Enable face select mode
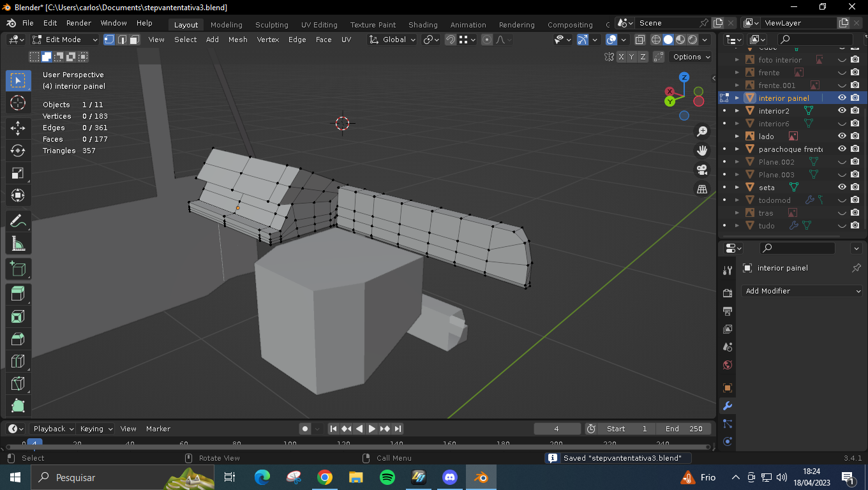 tap(135, 40)
